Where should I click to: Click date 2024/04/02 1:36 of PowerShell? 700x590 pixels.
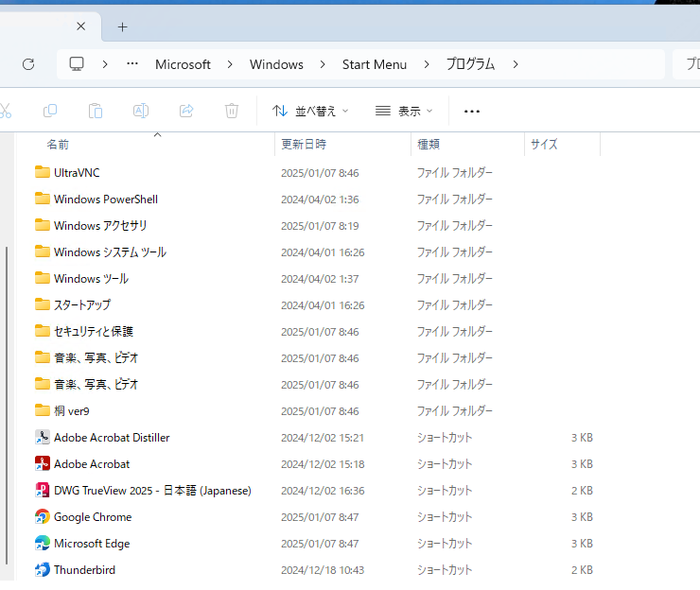click(320, 200)
